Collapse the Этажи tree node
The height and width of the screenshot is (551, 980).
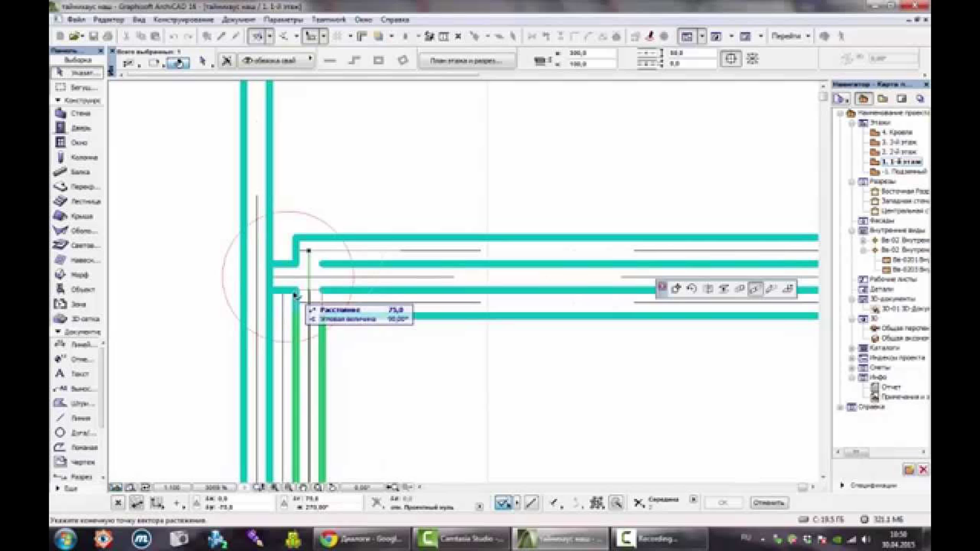[852, 123]
